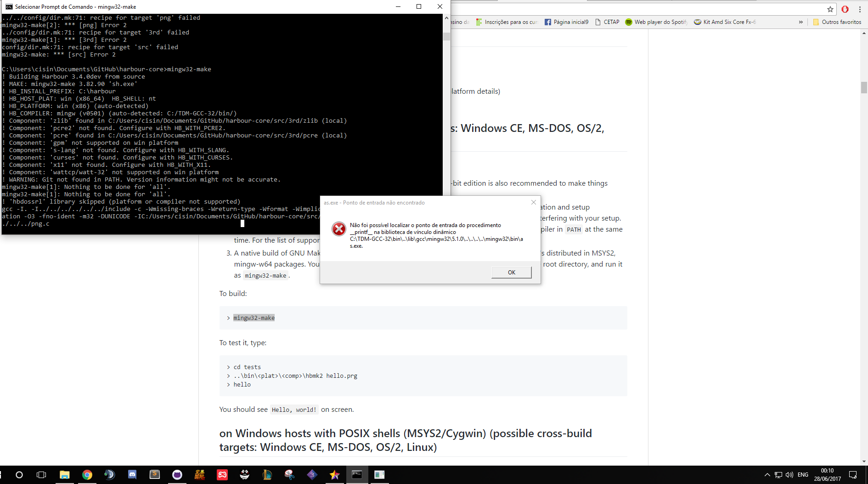Screen dimensions: 868x484
Task: Switch to the Command Prompt taskbar button
Action: (357, 475)
